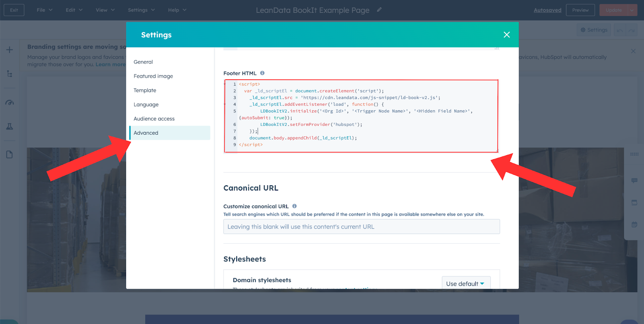644x324 pixels.
Task: Open the File menu dropdown
Action: click(44, 10)
